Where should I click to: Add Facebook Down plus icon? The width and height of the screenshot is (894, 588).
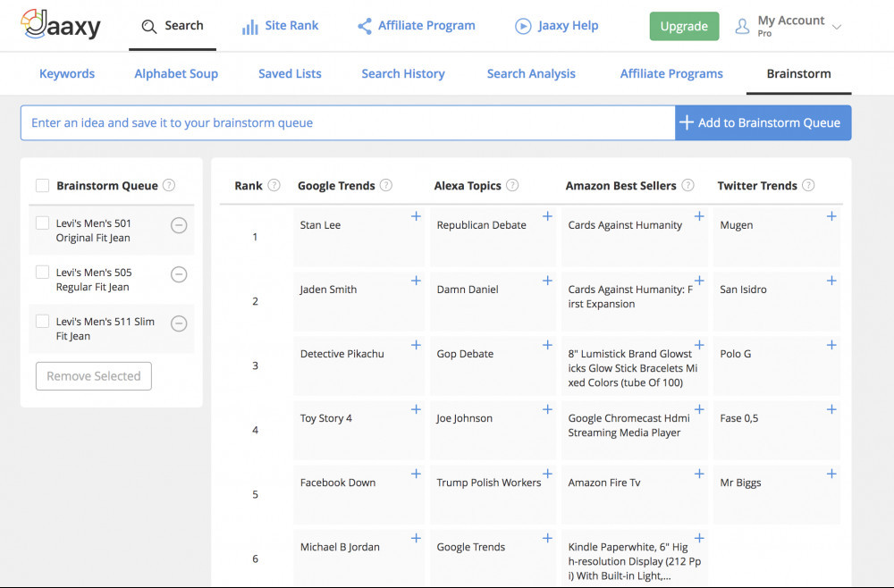click(417, 474)
